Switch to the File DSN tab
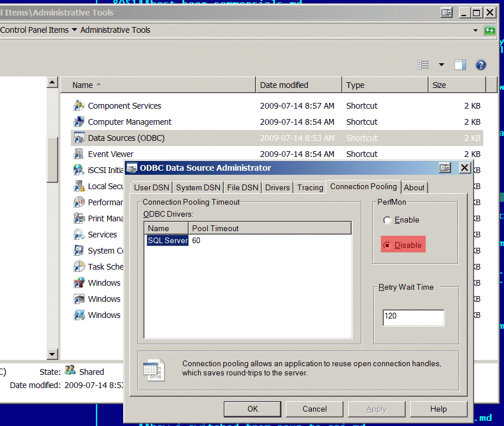This screenshot has width=504, height=426. 243,187
